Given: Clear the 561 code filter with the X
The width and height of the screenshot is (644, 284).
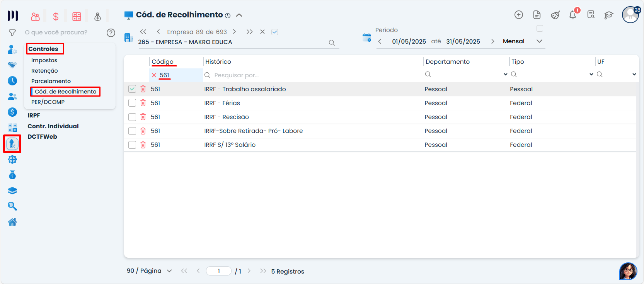Looking at the screenshot, I should pos(154,75).
